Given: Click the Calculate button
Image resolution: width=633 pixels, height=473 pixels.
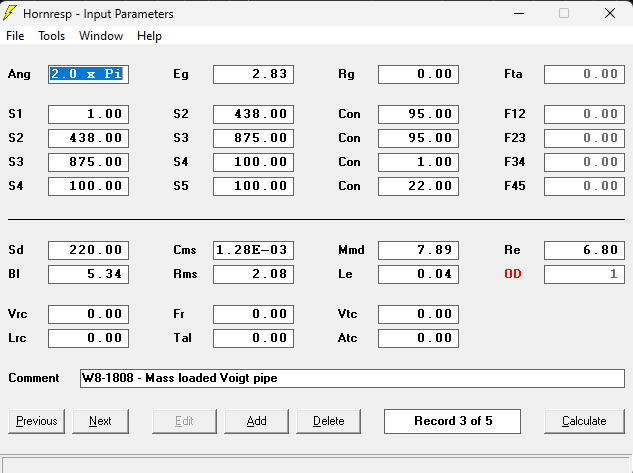Looking at the screenshot, I should coord(584,421).
